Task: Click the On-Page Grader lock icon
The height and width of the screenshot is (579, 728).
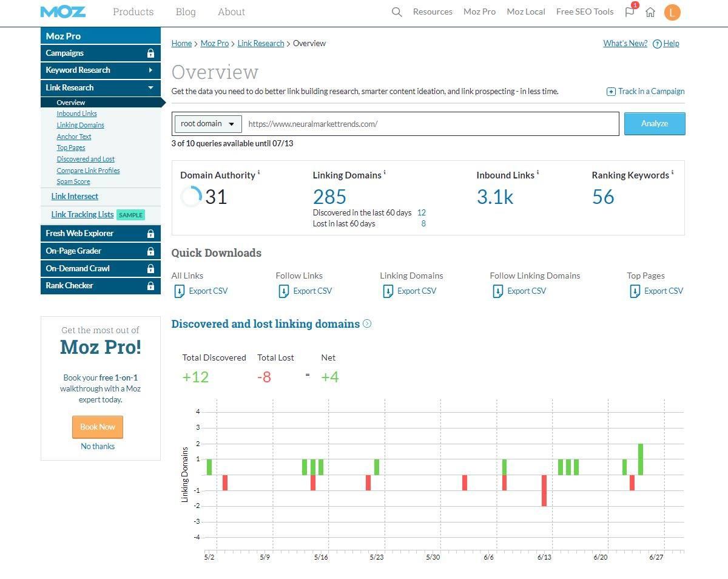Action: click(150, 251)
